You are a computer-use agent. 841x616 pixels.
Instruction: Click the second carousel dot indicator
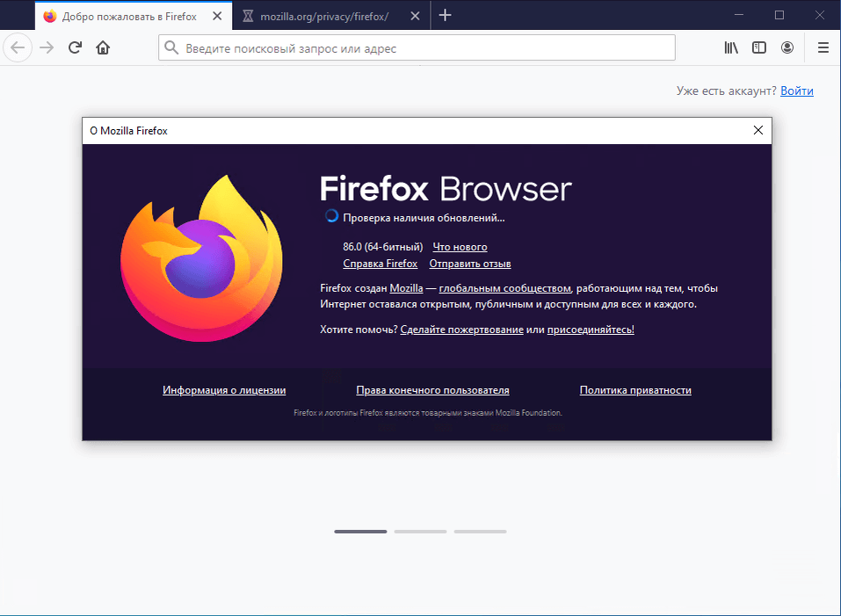(420, 531)
